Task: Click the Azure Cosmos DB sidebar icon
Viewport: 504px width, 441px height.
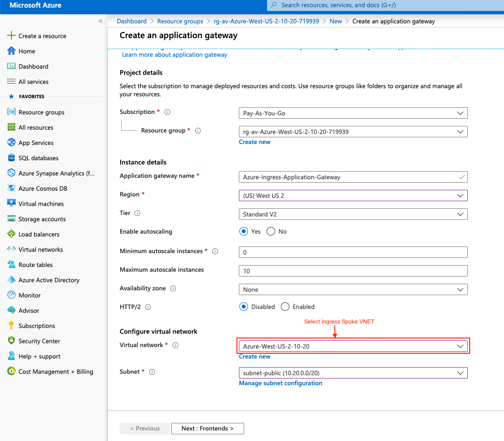Action: (10, 188)
